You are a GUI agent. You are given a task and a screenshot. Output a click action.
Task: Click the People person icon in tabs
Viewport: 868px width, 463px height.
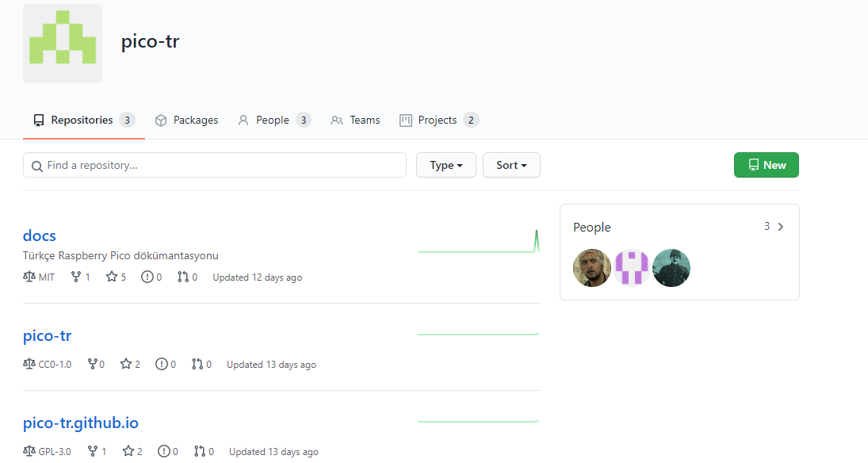(x=243, y=121)
